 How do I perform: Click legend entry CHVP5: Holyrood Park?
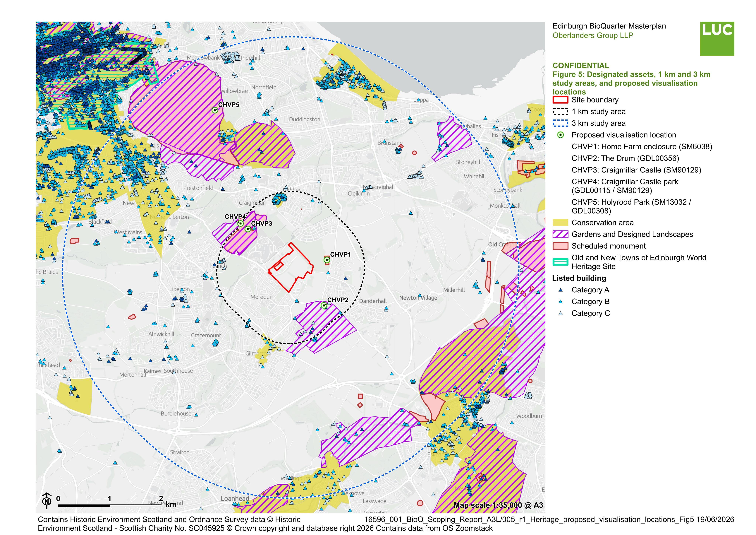click(631, 206)
